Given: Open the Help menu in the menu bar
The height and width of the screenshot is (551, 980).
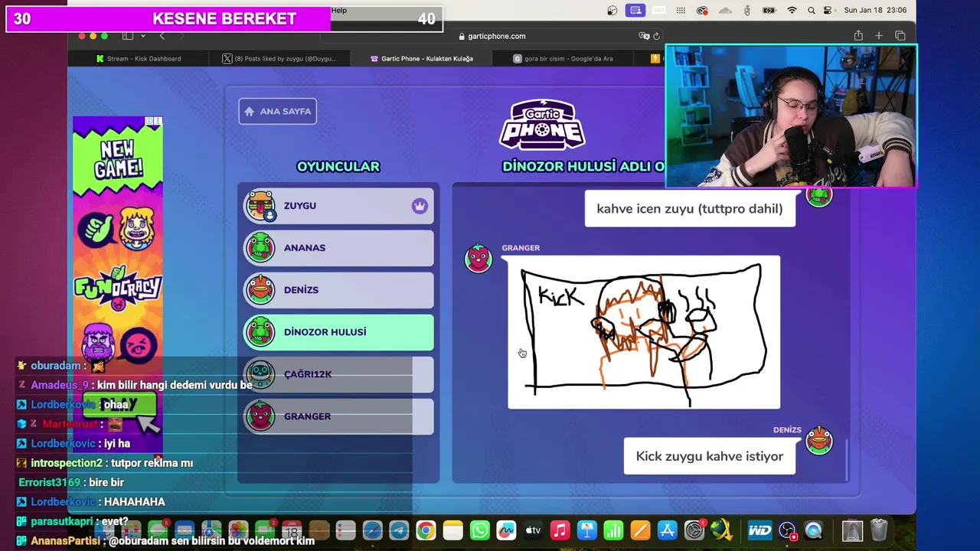Looking at the screenshot, I should tap(339, 11).
